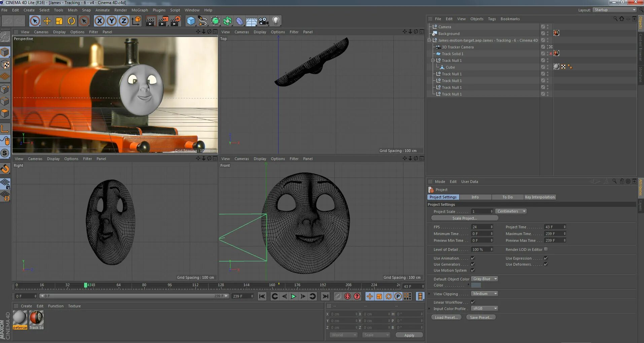
Task: Toggle the Coordinate System icon
Action: 136,21
